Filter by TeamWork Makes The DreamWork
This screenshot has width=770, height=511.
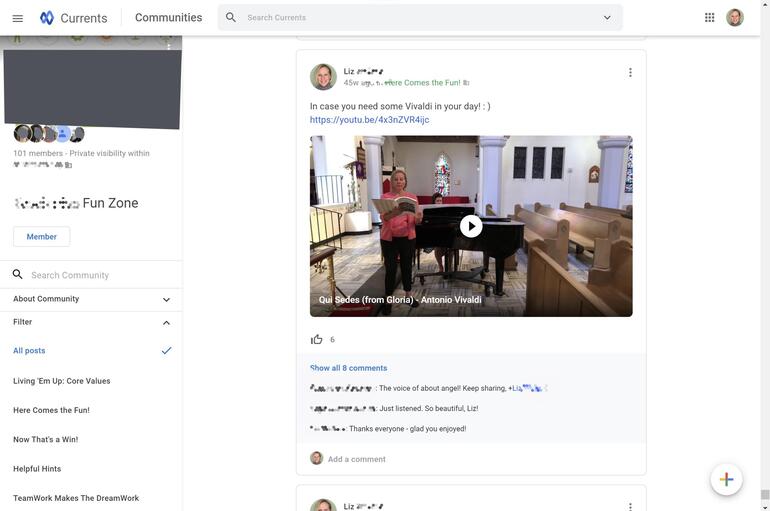(76, 498)
